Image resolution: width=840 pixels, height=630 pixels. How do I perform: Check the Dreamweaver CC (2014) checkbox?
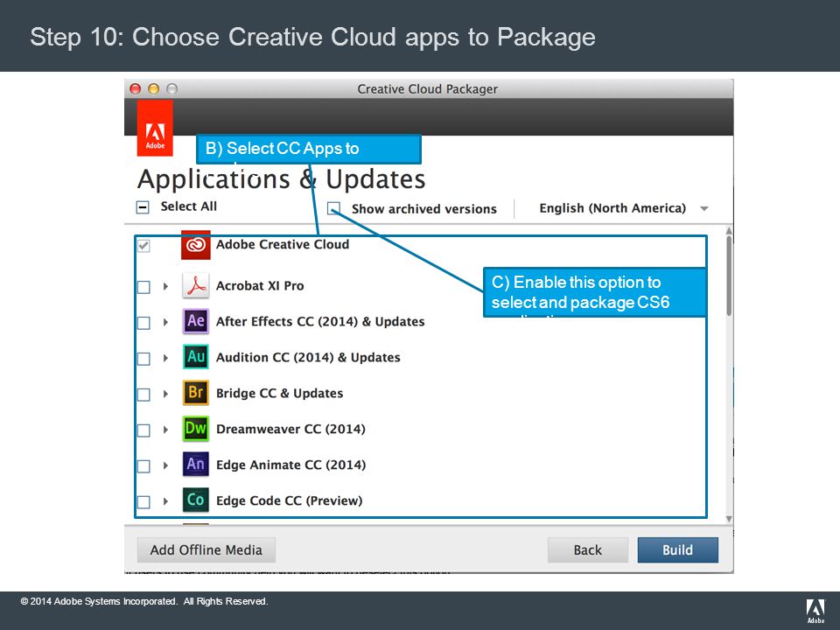click(143, 430)
